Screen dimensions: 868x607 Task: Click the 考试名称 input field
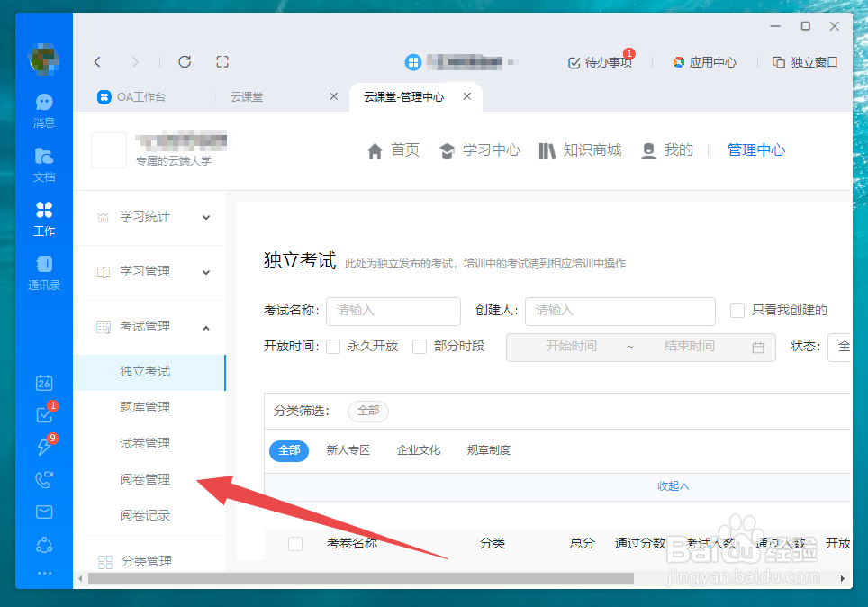tap(393, 311)
